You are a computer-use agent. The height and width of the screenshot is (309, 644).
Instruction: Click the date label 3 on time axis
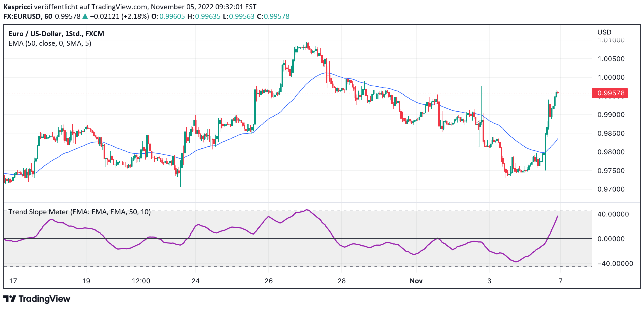pyautogui.click(x=489, y=281)
